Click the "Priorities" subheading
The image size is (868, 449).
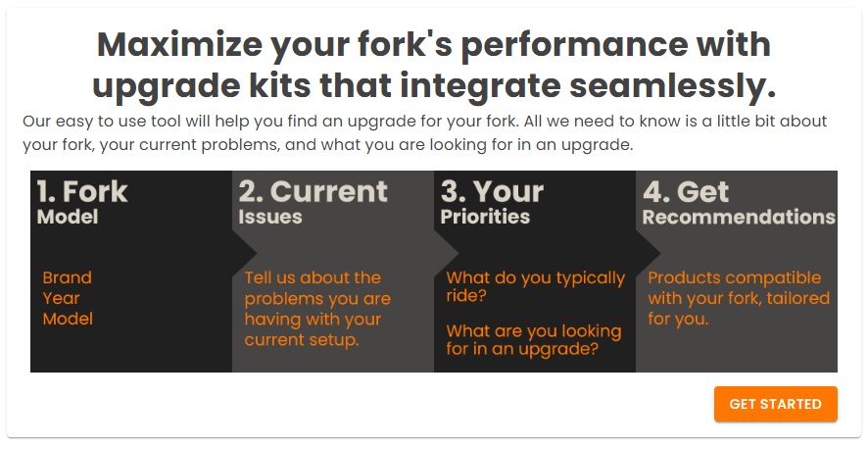(x=485, y=217)
